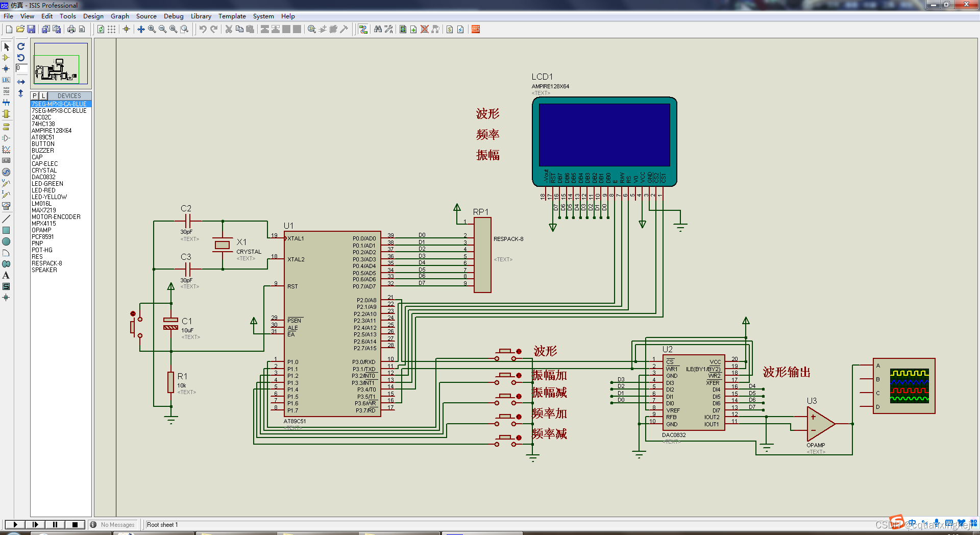Print the schematic
This screenshot has height=535, width=980.
[x=71, y=29]
